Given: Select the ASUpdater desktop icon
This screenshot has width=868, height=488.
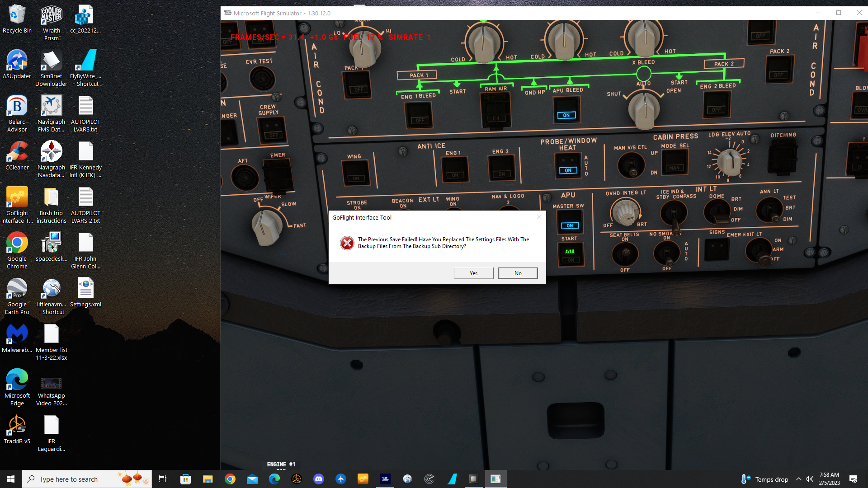Looking at the screenshot, I should (17, 65).
